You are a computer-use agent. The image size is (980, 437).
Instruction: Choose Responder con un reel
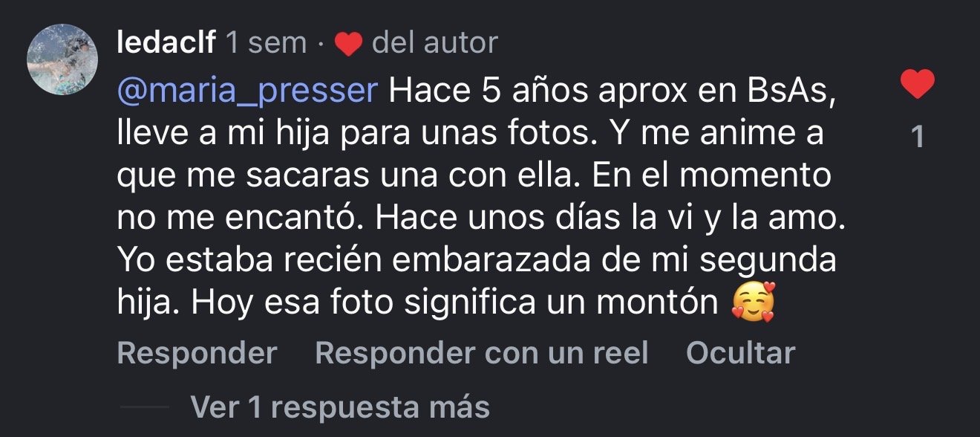click(482, 353)
